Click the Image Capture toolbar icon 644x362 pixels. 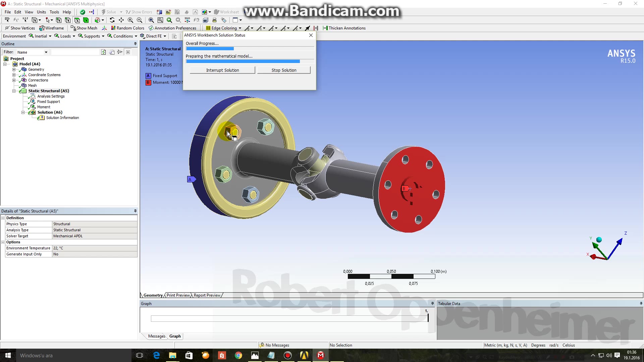tap(204, 12)
